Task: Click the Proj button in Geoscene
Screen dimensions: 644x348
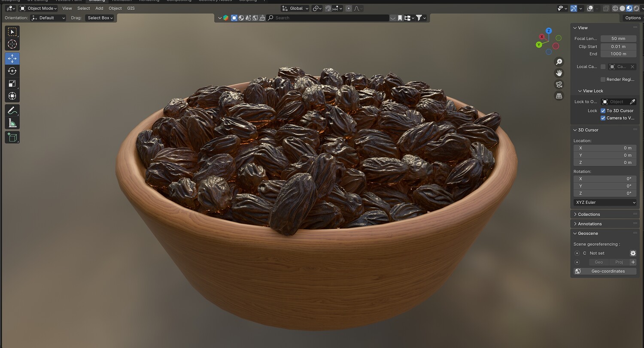Action: pos(619,262)
